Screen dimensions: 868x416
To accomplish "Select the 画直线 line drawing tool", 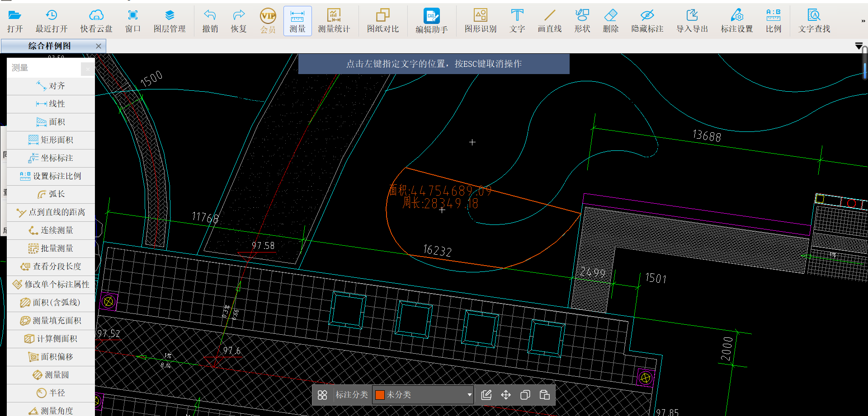I will [550, 21].
